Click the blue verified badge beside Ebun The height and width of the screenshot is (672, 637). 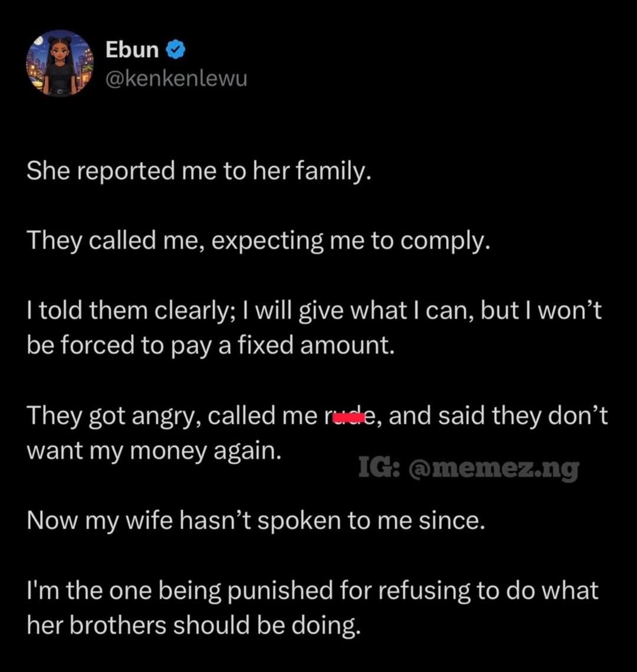pos(176,51)
